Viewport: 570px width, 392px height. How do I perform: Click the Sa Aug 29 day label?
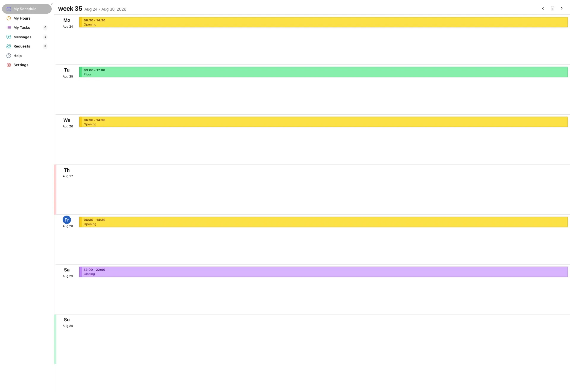tap(67, 273)
